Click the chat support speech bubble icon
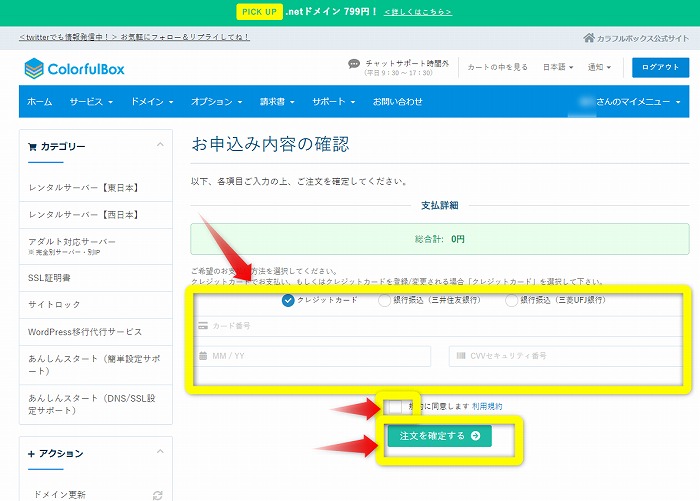This screenshot has width=700, height=501. [354, 64]
